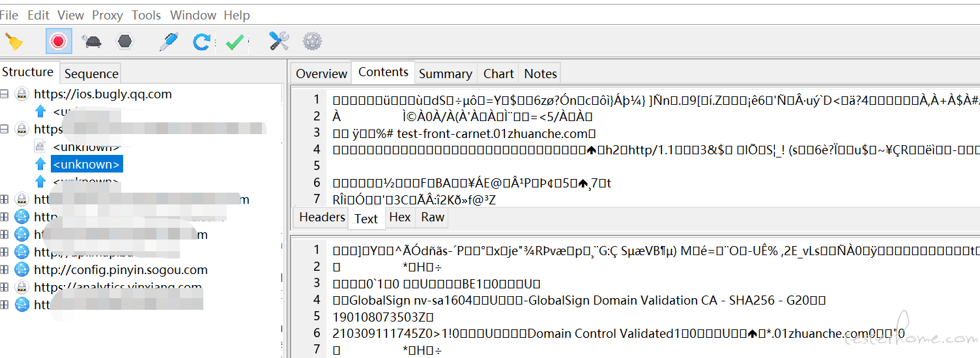This screenshot has width=980, height=358.
Task: Switch to the Raw view tab
Action: click(433, 217)
